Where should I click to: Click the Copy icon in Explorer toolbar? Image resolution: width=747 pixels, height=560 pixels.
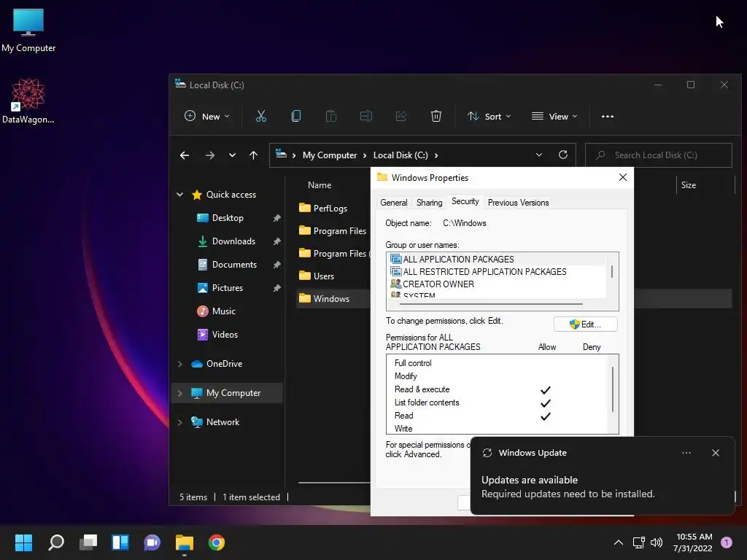click(296, 116)
